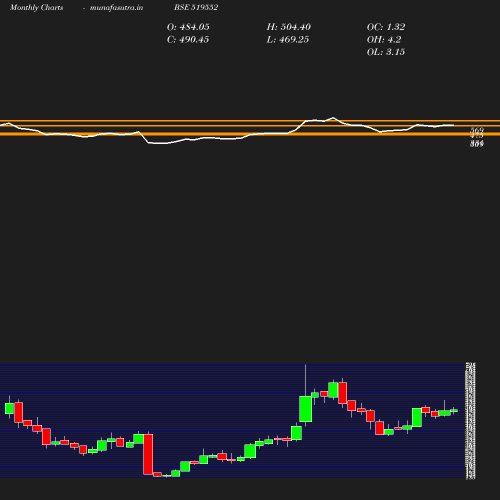The image size is (500, 500).
Task: Click the largest red candlestick in the chart
Action: [148, 454]
